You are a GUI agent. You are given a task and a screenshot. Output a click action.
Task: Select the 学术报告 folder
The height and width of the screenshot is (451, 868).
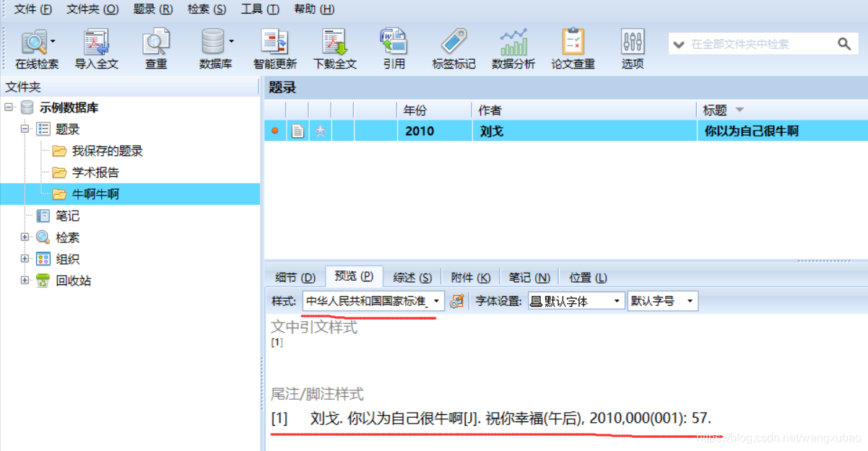(x=95, y=172)
